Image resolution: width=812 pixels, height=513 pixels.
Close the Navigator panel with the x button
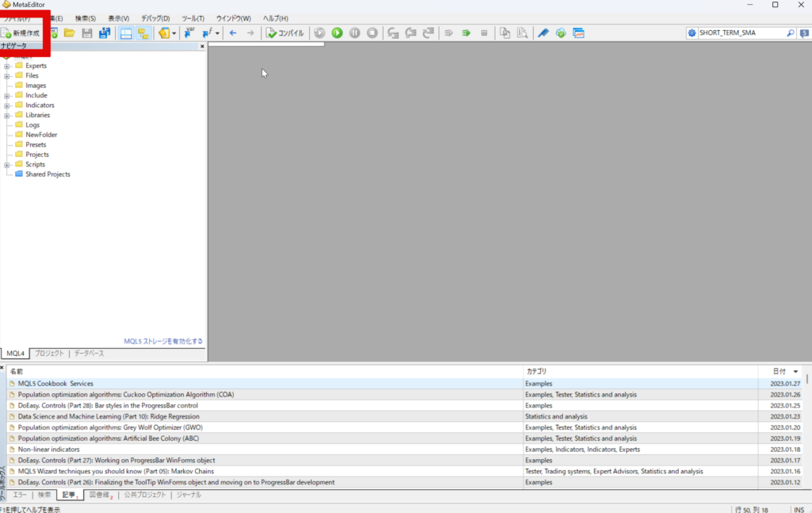pos(202,46)
